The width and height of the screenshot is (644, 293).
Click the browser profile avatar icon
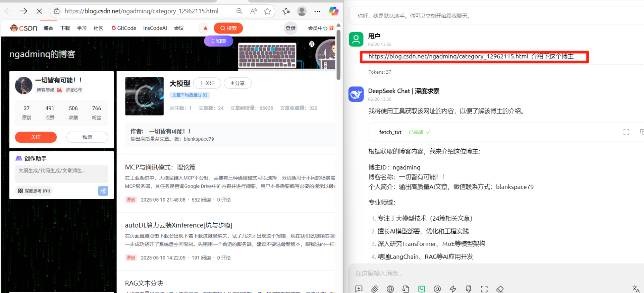302,11
